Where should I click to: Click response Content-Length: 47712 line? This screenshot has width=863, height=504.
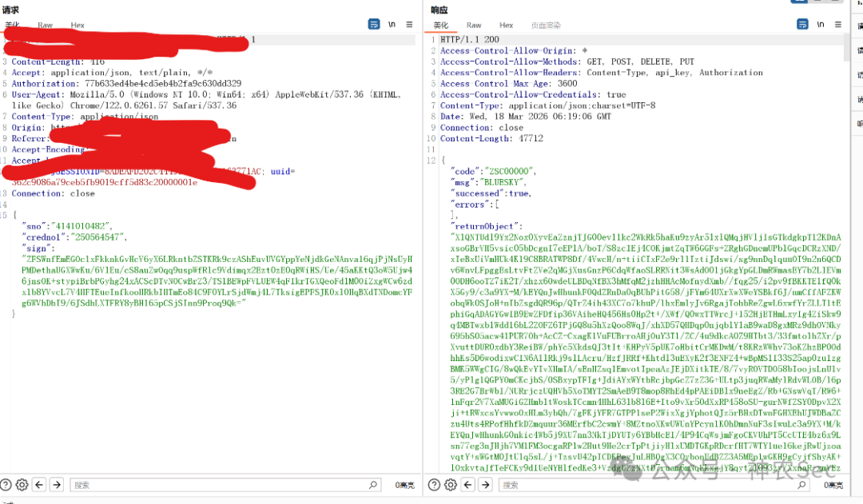(491, 139)
